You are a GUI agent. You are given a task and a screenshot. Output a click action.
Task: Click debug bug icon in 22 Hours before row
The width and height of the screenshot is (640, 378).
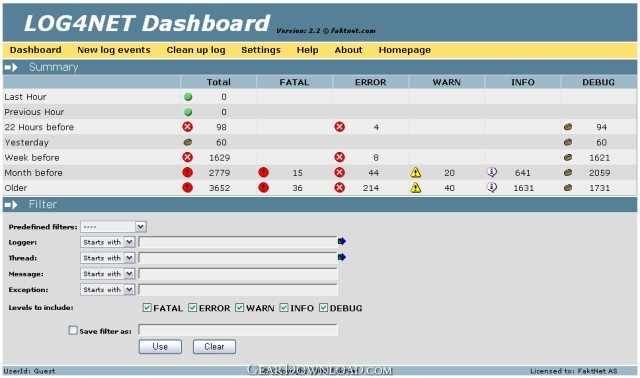(568, 127)
